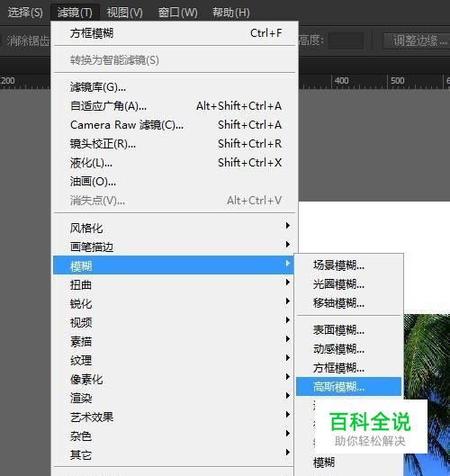The height and width of the screenshot is (476, 450).
Task: Expand the 艺术效果 submenu
Action: 174,417
